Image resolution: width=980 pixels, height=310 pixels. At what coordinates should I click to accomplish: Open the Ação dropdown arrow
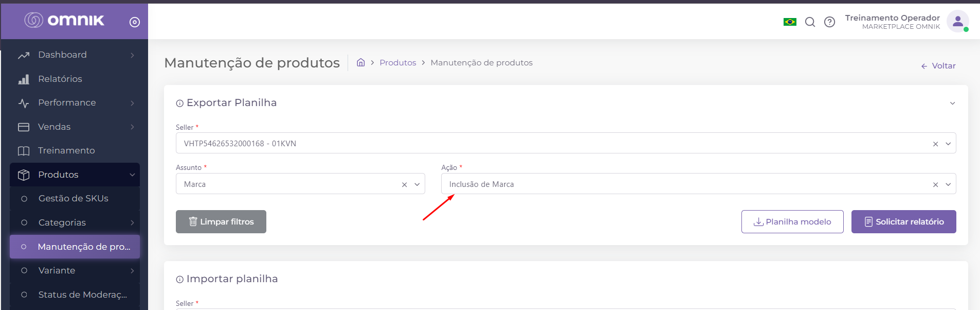coord(948,184)
